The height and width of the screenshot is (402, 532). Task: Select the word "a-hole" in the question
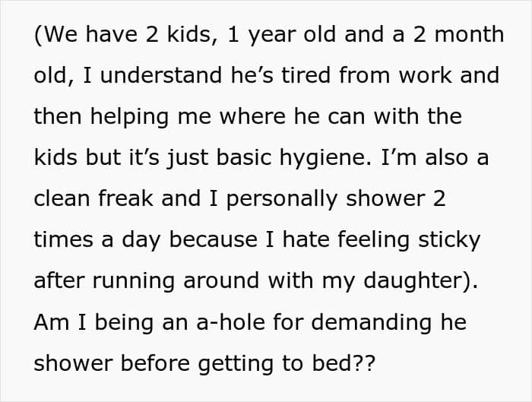(x=231, y=321)
